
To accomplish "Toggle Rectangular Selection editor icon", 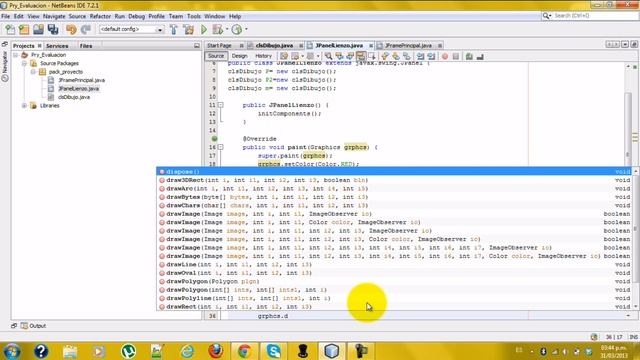I will (371, 56).
